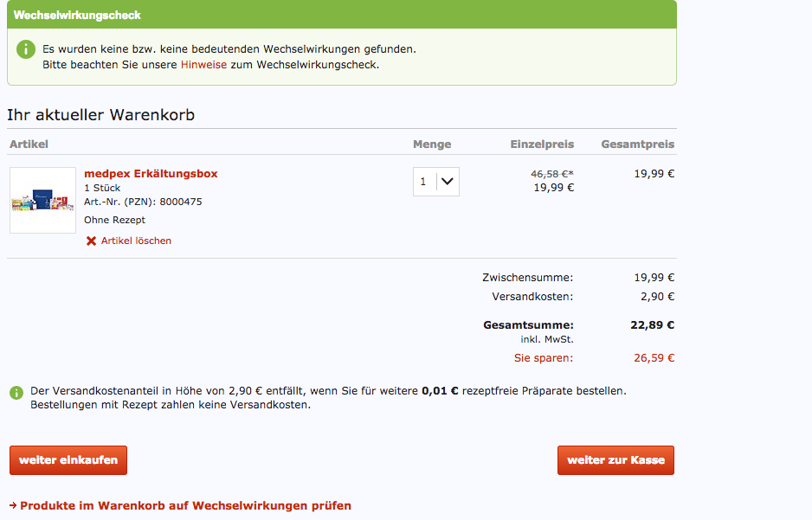Click the chevron arrow in the quantity selector

click(447, 182)
